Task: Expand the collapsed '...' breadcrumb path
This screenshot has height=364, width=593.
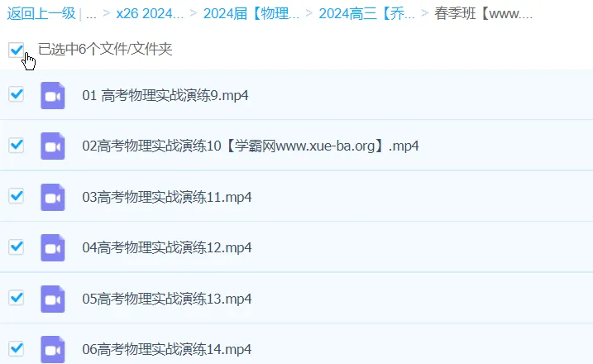Action: (91, 14)
